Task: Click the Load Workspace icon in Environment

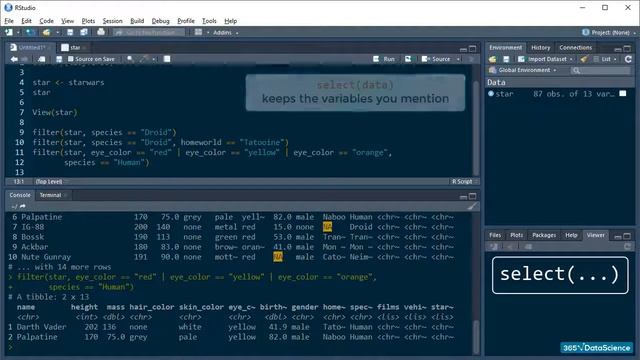Action: pyautogui.click(x=493, y=59)
